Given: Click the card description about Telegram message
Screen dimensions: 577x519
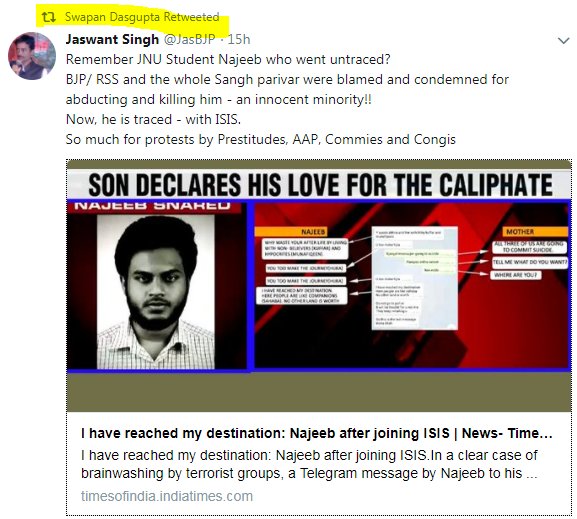Looking at the screenshot, I should point(309,464).
